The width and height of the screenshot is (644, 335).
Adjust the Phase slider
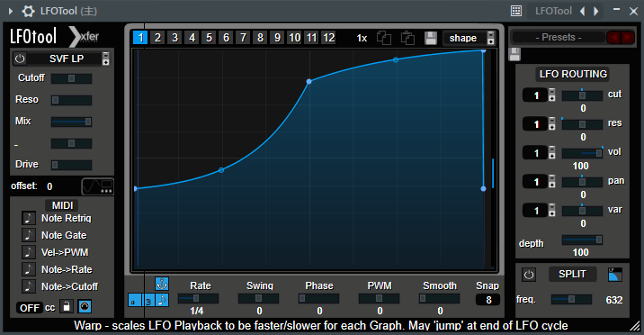click(318, 298)
